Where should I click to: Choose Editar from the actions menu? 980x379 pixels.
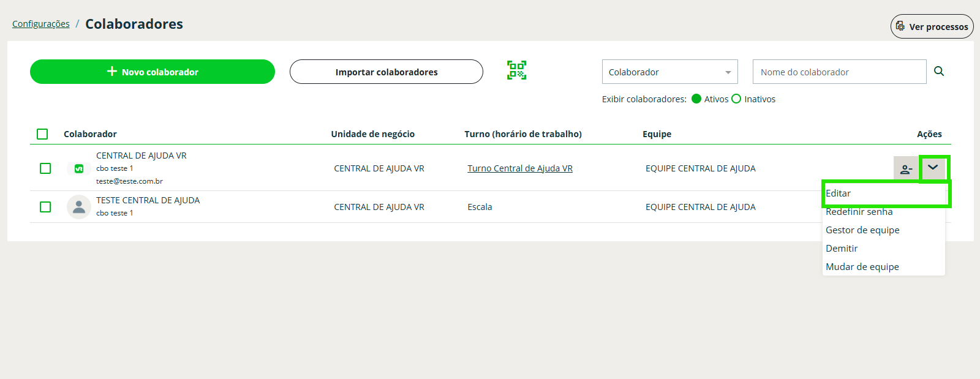[x=839, y=193]
